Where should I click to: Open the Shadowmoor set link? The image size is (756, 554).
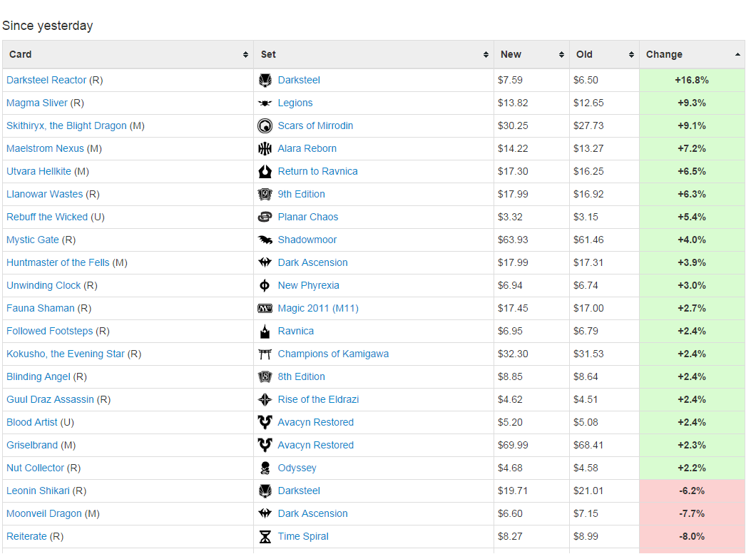click(307, 240)
